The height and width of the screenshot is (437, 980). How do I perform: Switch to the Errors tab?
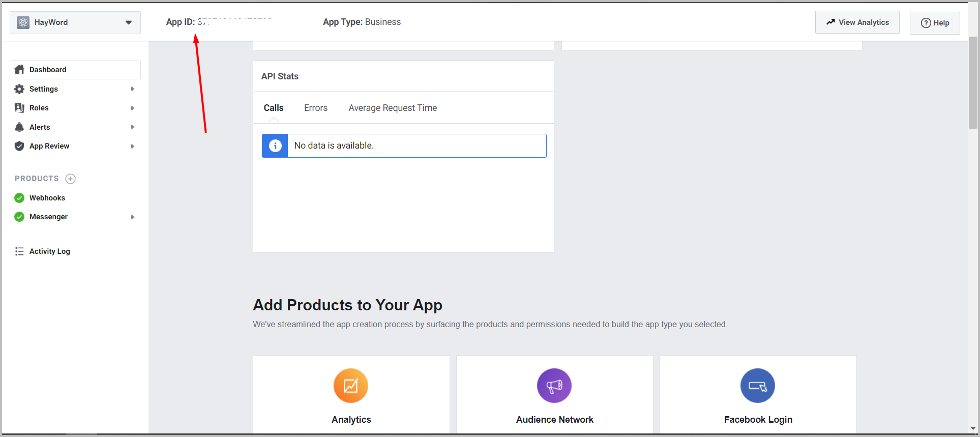[x=316, y=108]
